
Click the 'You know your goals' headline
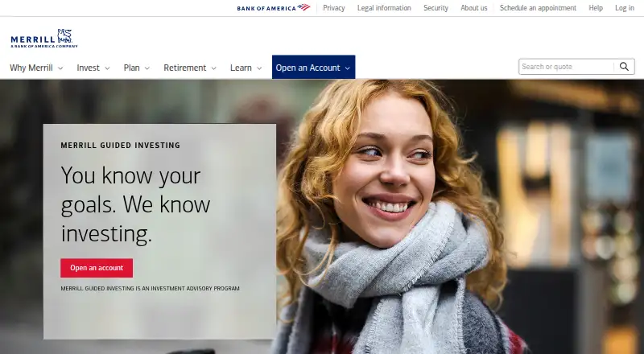(x=135, y=204)
